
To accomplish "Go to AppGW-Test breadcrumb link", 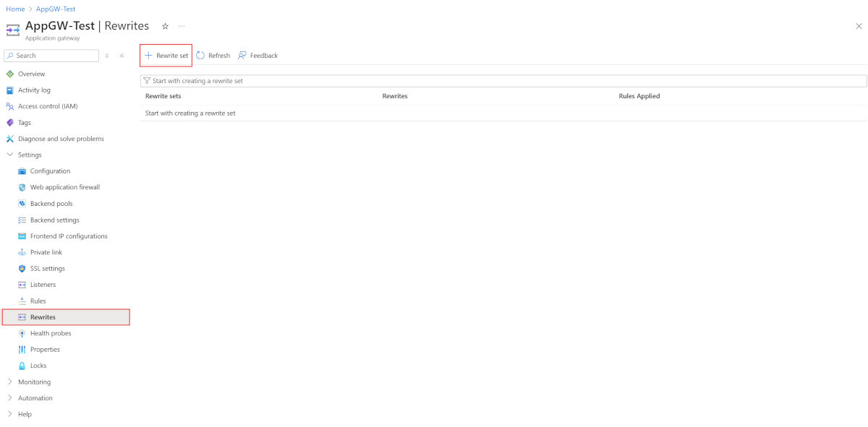I will [x=56, y=9].
